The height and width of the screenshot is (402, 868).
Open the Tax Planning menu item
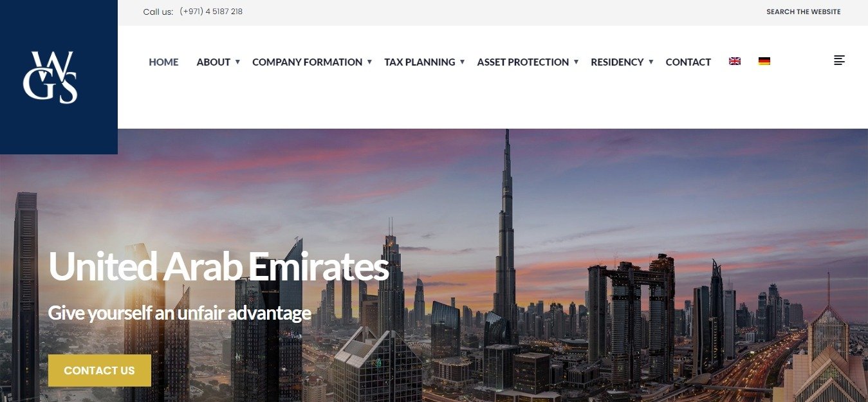(420, 62)
